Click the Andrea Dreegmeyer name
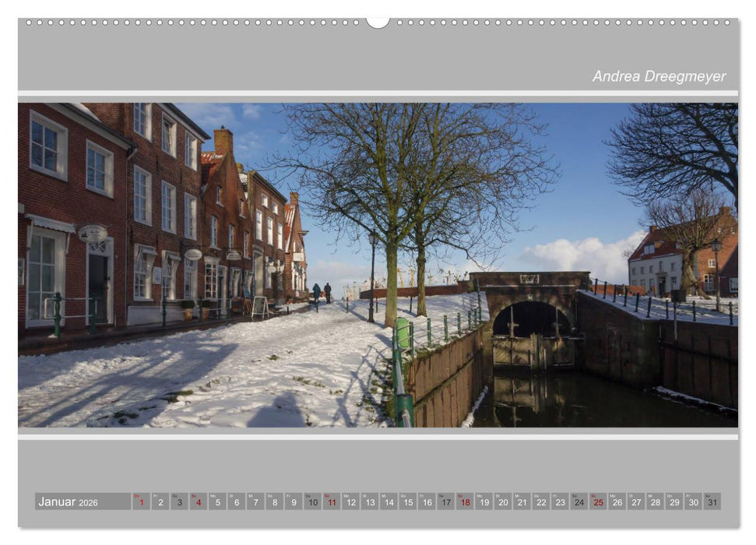Screen dimensions: 756x545 (659, 77)
